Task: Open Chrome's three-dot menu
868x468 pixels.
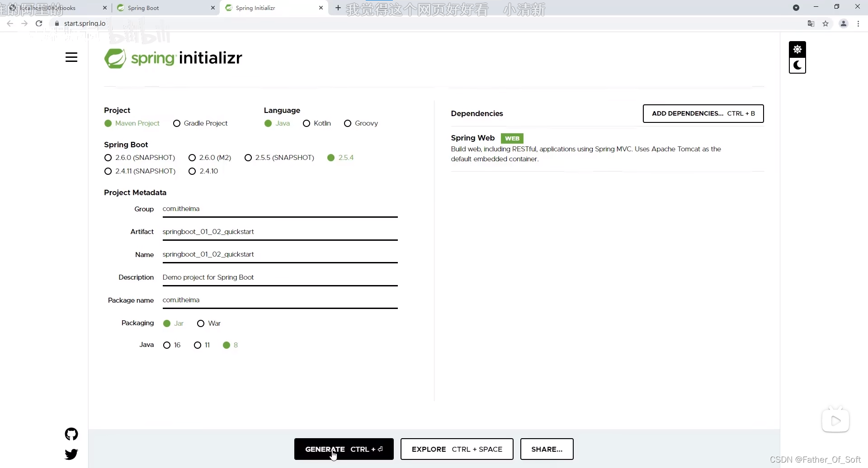Action: [x=858, y=23]
